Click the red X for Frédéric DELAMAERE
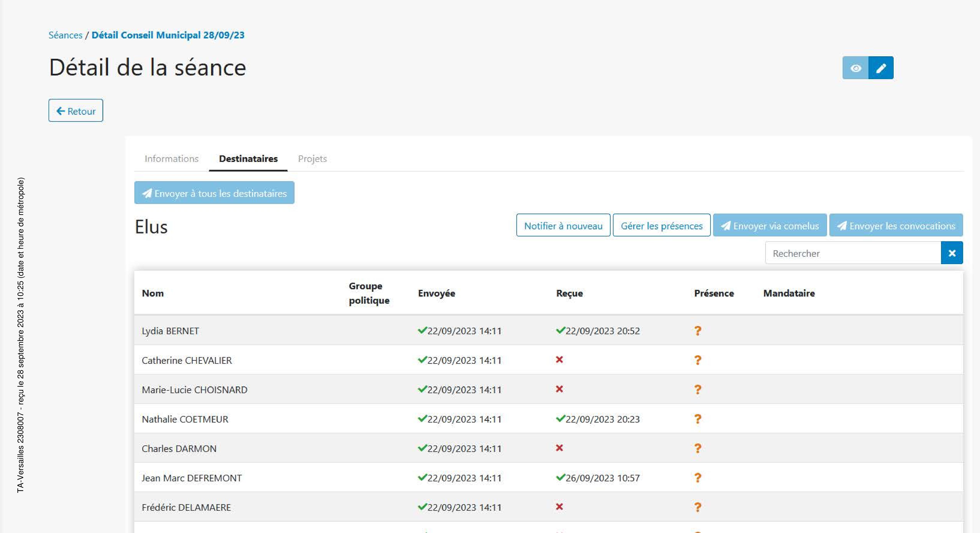Viewport: 980px width, 533px height. [559, 507]
